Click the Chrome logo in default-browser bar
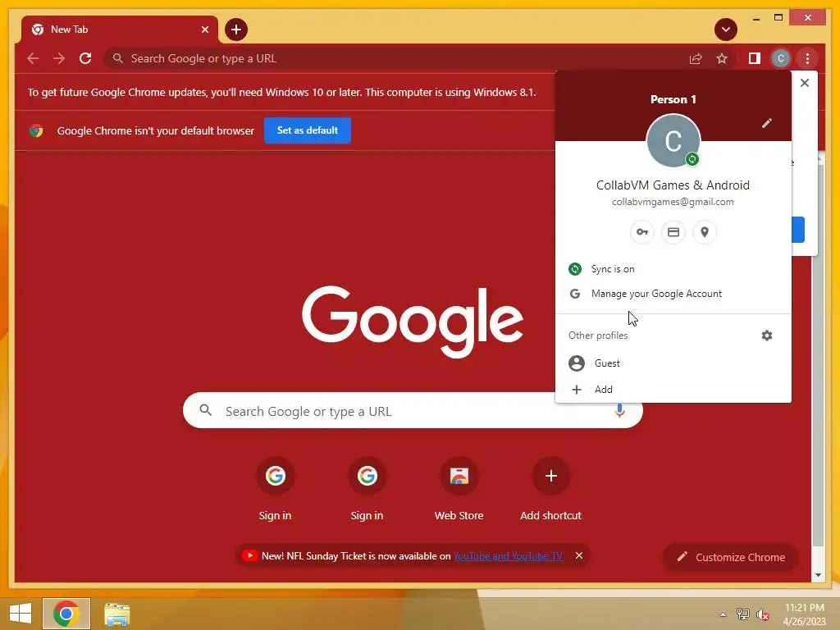The width and height of the screenshot is (840, 630). 36,130
